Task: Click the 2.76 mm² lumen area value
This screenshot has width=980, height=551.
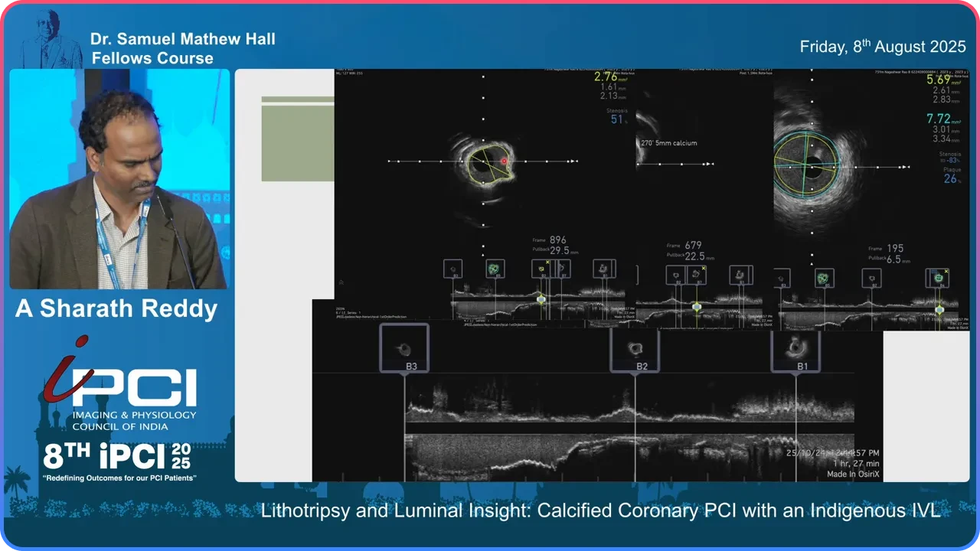Action: pos(610,77)
